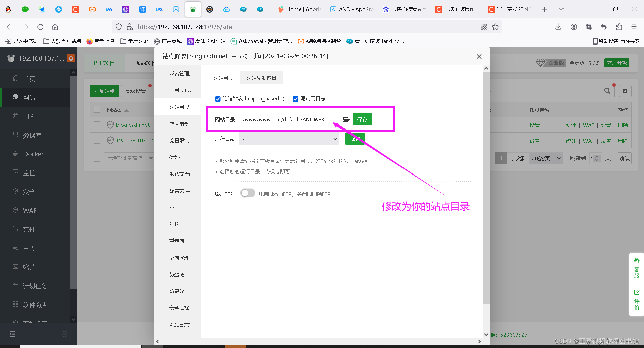Open the browser home icon
This screenshot has height=348, width=644.
click(x=55, y=27)
